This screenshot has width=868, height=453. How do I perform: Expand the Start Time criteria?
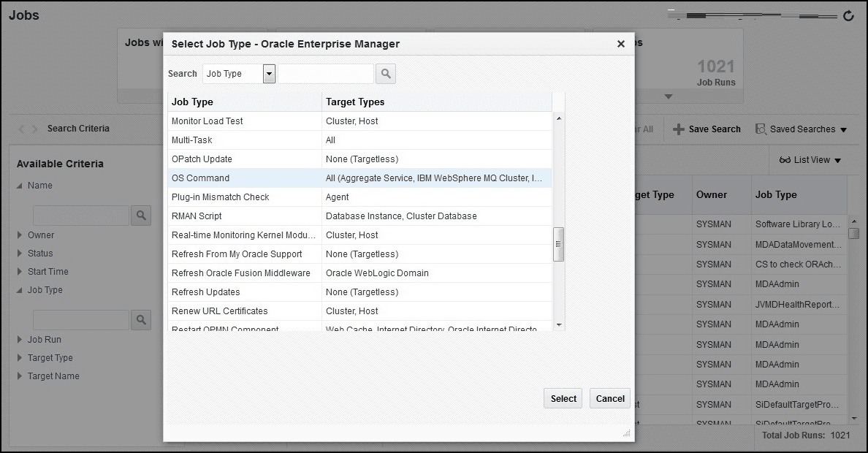coord(20,272)
